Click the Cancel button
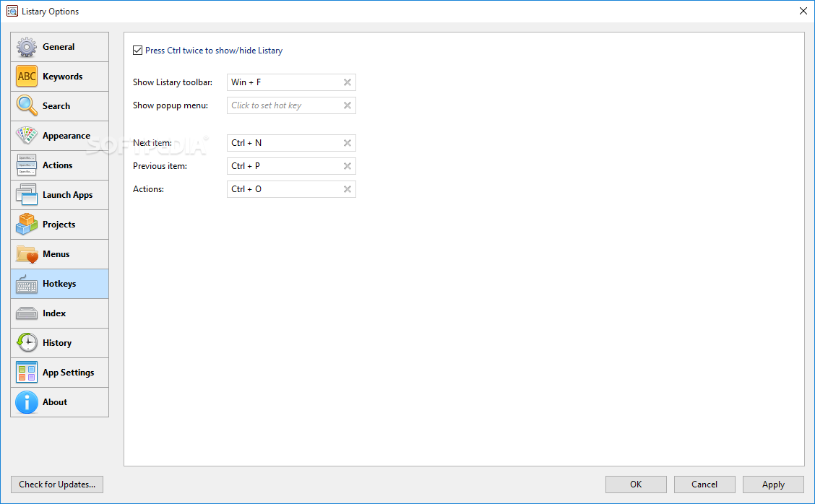Image resolution: width=815 pixels, height=504 pixels. click(704, 485)
